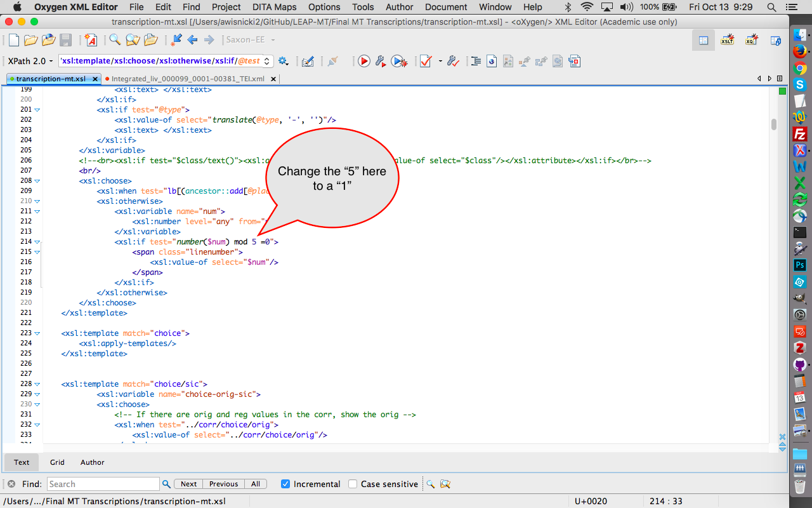The width and height of the screenshot is (812, 508).
Task: Switch to Database perspective icon
Action: [775, 40]
